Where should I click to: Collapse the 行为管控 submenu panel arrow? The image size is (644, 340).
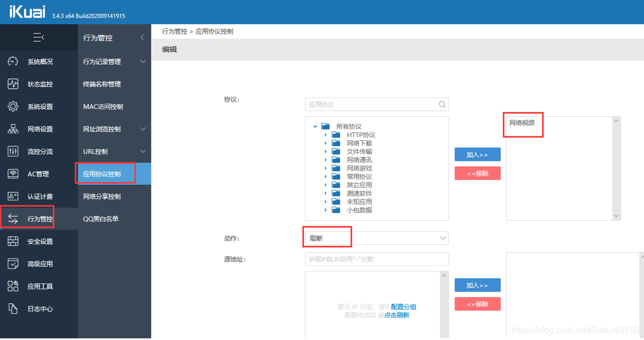pos(142,37)
